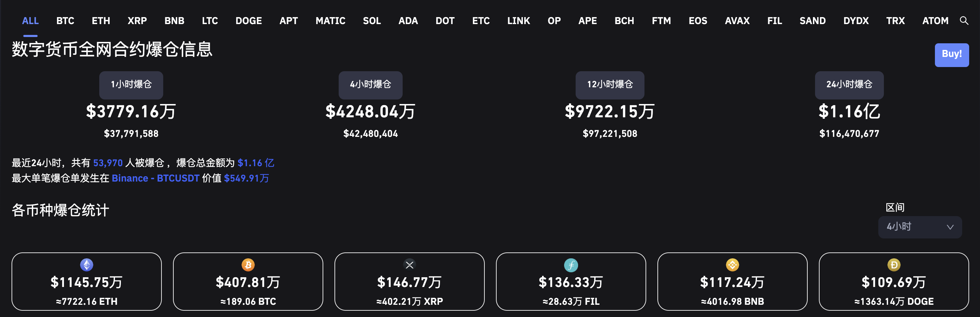Select the 24小时爆仓 stat button
This screenshot has width=980, height=317.
(x=849, y=85)
